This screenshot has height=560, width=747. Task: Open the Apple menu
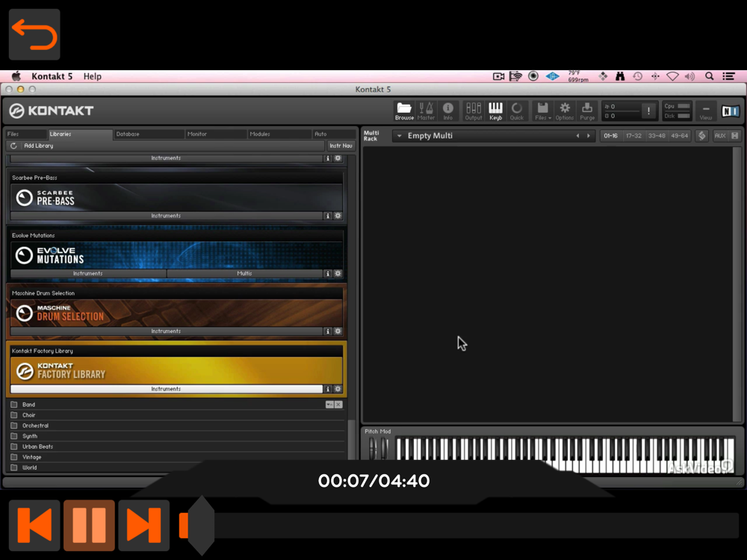(16, 76)
